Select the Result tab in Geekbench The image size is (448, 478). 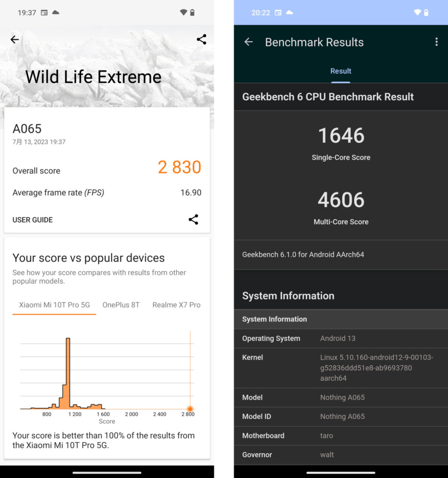tap(341, 71)
